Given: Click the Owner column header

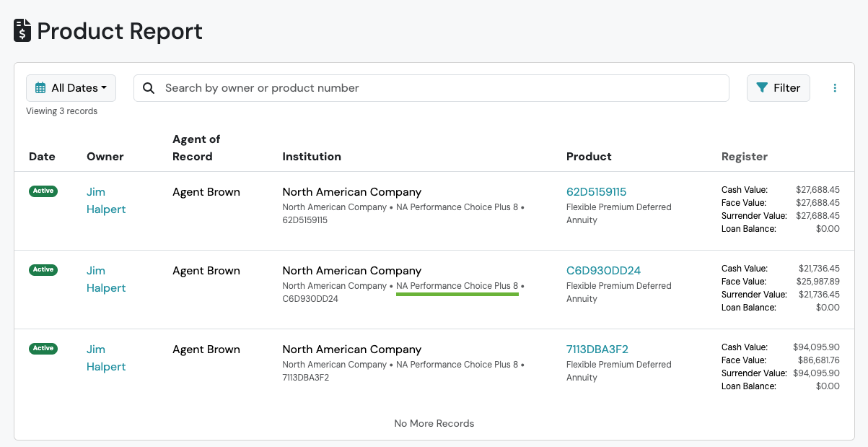Looking at the screenshot, I should (x=105, y=157).
